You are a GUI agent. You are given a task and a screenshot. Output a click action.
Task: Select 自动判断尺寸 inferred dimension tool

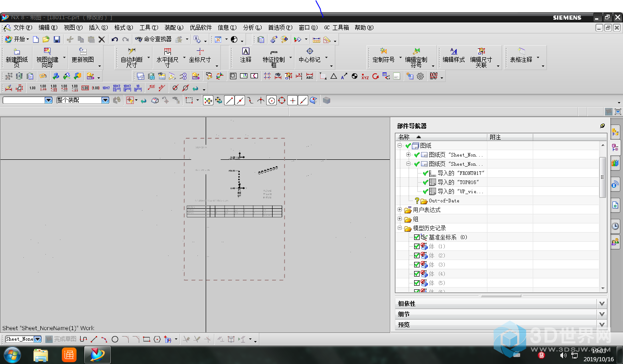pos(131,58)
